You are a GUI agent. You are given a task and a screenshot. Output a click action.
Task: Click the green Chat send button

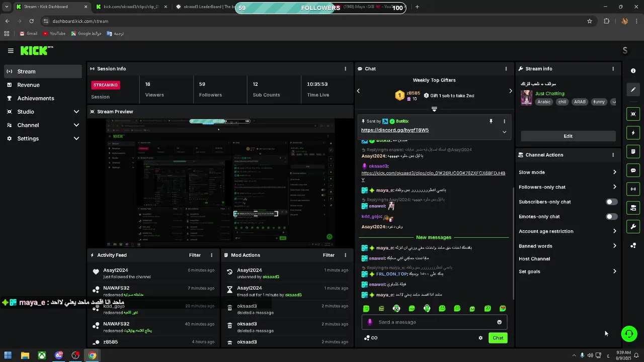pyautogui.click(x=498, y=338)
